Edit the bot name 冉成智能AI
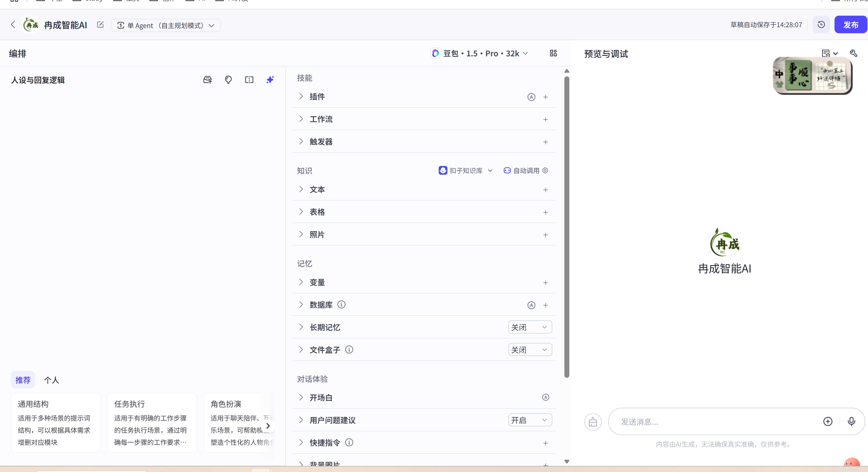This screenshot has height=472, width=868. (100, 25)
